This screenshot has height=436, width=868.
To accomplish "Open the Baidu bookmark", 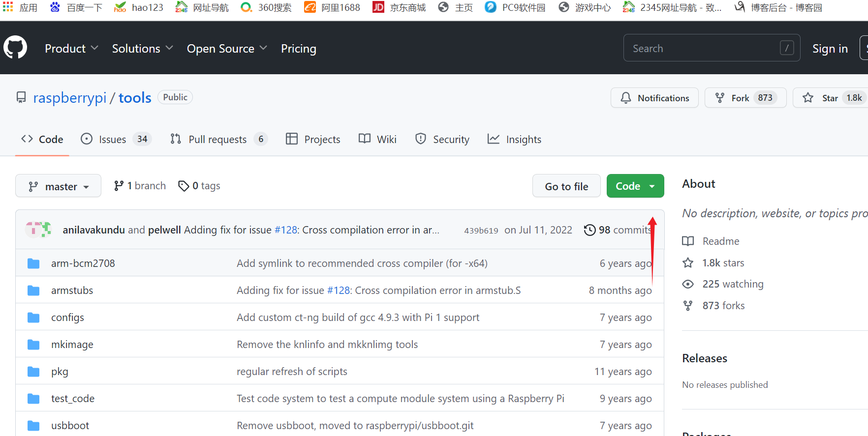I will pos(76,7).
